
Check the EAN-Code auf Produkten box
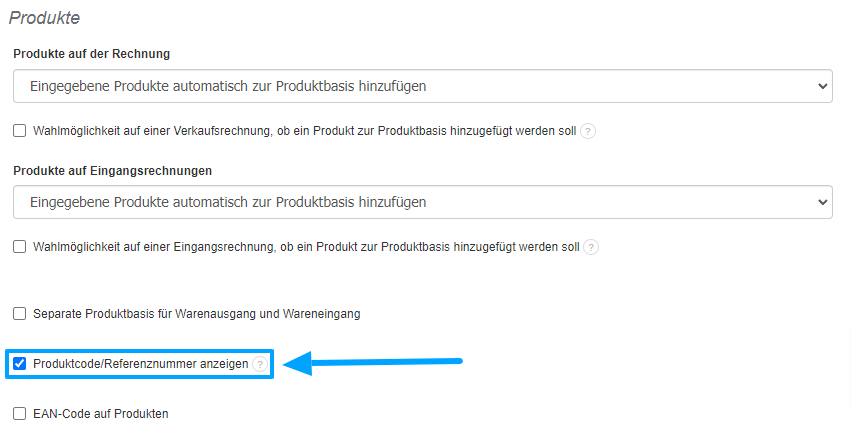click(x=20, y=413)
